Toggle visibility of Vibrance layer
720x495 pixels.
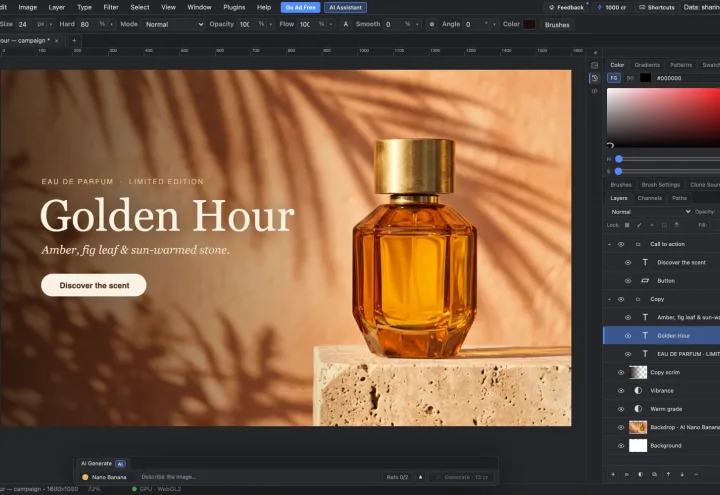621,391
